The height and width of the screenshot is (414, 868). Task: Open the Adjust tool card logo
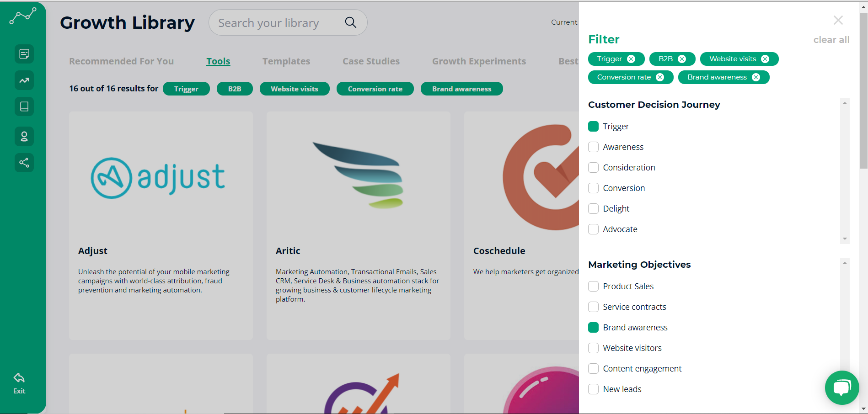(158, 178)
